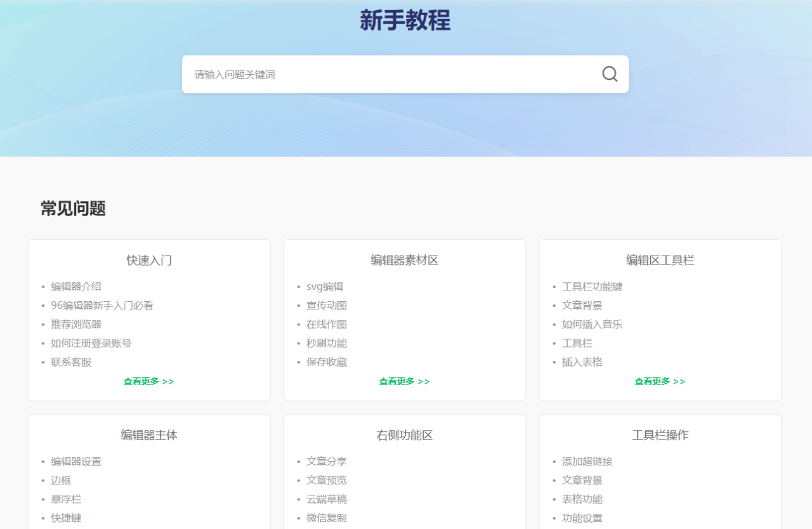Click the magnifier search icon

pyautogui.click(x=609, y=74)
